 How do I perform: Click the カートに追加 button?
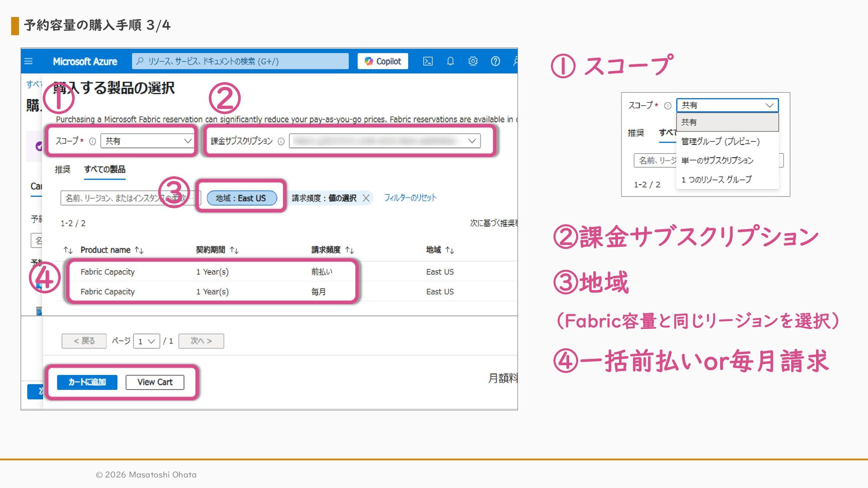(87, 382)
